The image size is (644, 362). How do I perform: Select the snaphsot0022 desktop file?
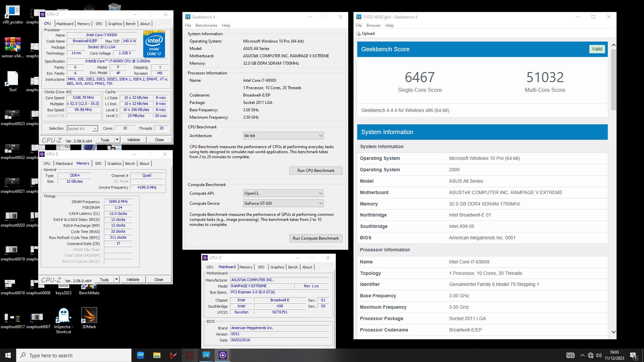(x=12, y=152)
